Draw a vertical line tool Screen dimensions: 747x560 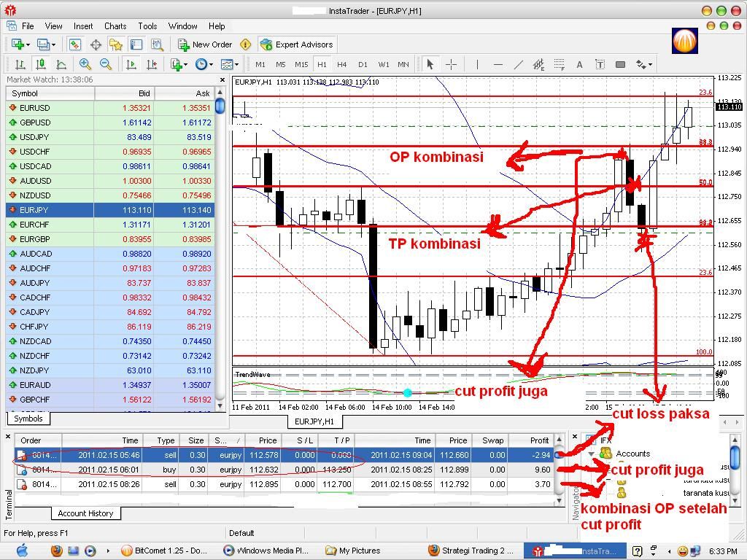[x=477, y=64]
